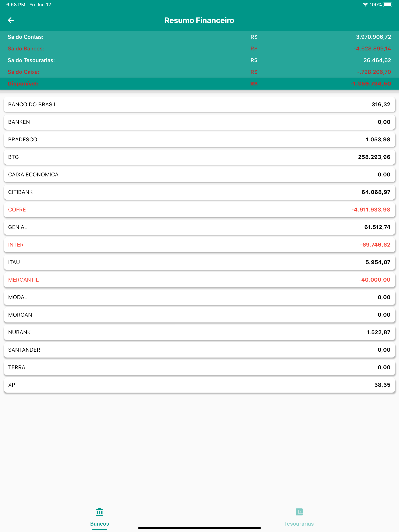399x532 pixels.
Task: Click the Disponível label
Action: pyautogui.click(x=23, y=84)
